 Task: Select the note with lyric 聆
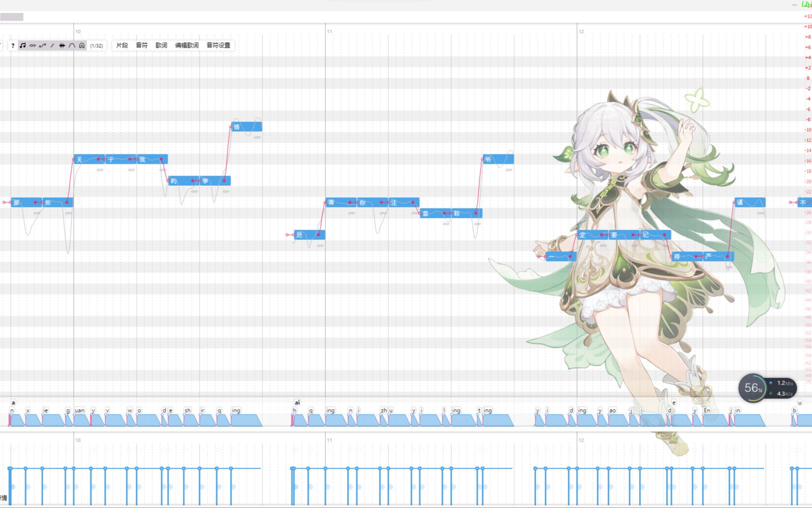coord(467,213)
